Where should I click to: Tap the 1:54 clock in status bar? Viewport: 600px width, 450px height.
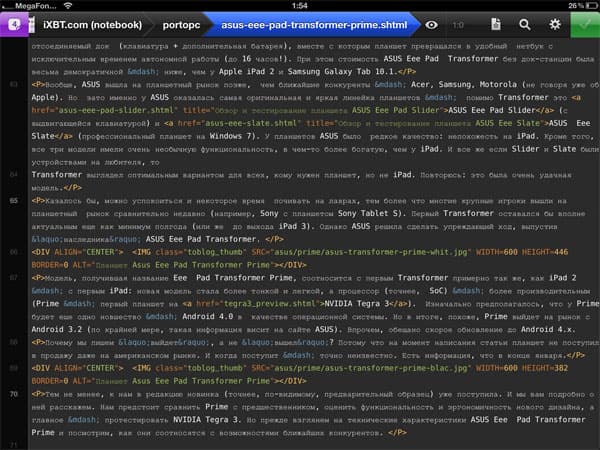click(x=300, y=5)
